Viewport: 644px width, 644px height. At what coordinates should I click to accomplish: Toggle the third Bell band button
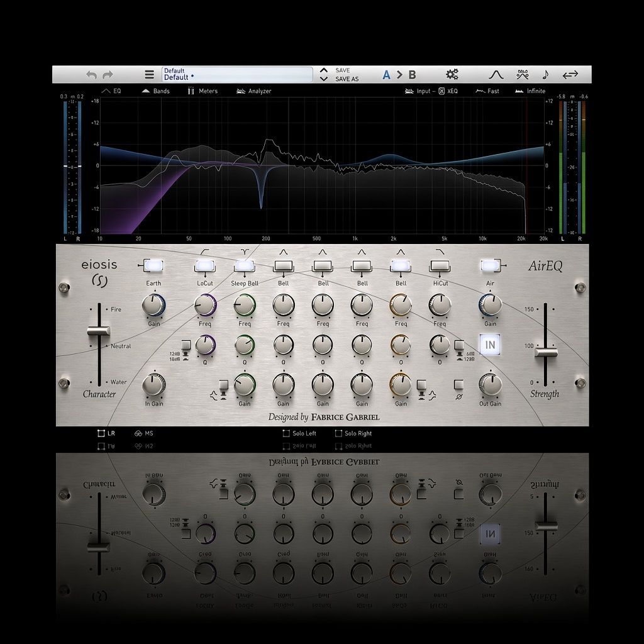coord(362,266)
